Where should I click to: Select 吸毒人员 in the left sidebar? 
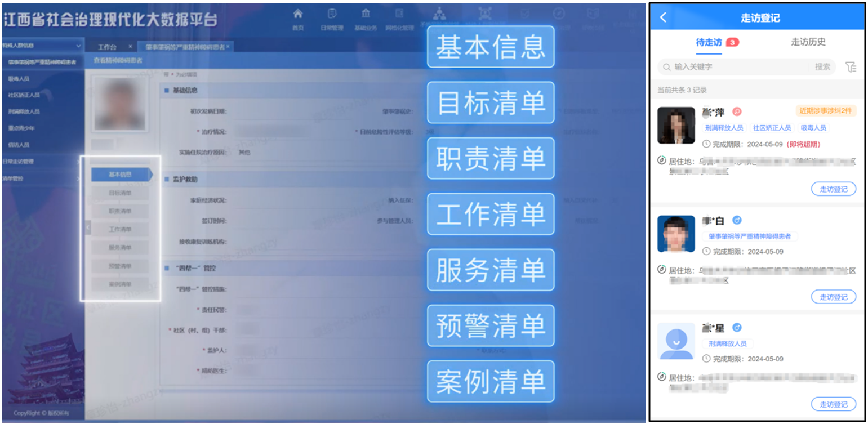19,79
